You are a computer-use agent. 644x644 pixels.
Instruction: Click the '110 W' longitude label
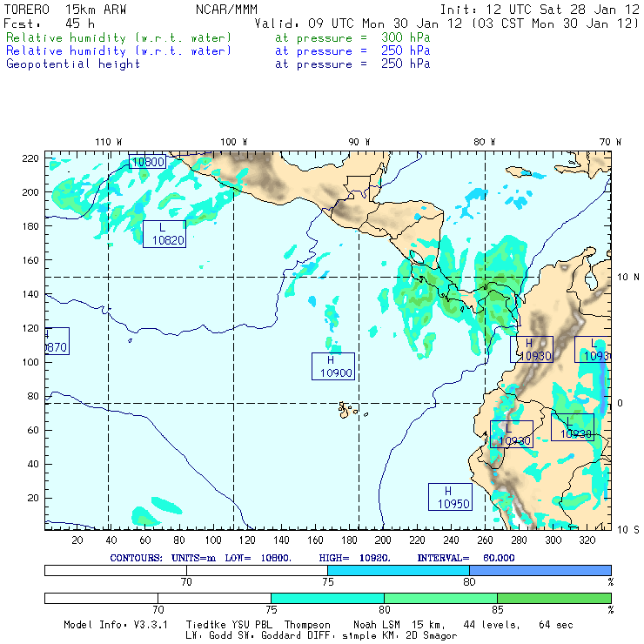click(109, 142)
